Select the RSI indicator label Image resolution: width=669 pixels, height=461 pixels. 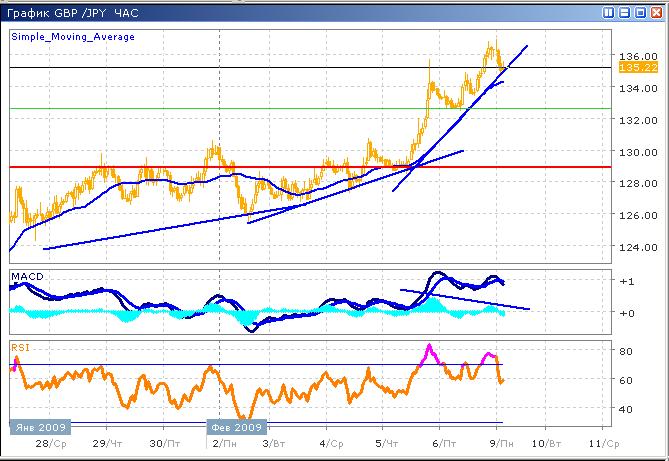coord(19,347)
